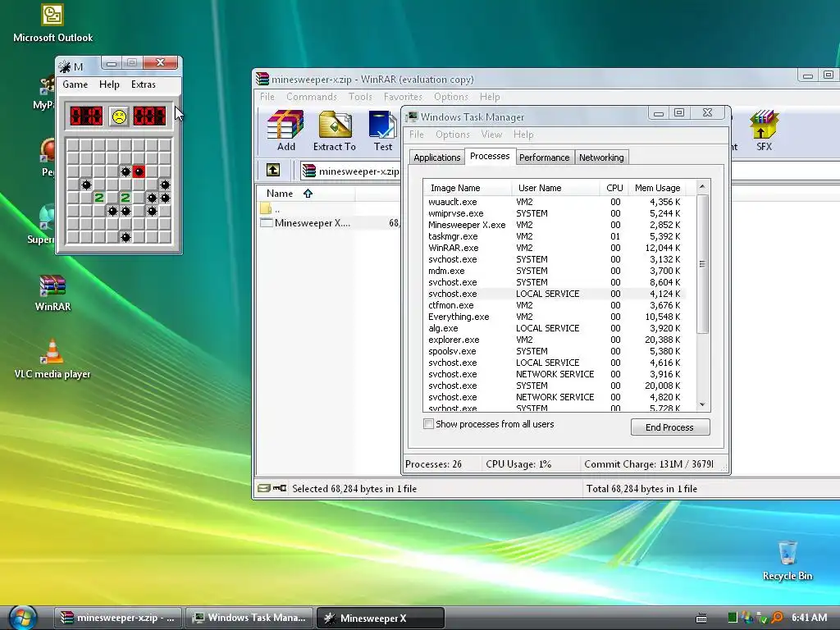Screen dimensions: 840x630
Task: Click the keyboard icon in the system tray
Action: pyautogui.click(x=701, y=618)
